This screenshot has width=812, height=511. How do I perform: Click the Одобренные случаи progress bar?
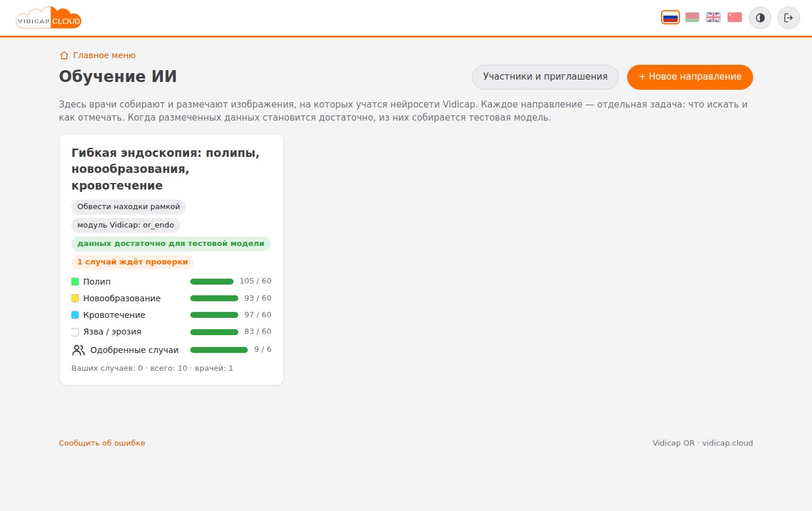coord(219,350)
